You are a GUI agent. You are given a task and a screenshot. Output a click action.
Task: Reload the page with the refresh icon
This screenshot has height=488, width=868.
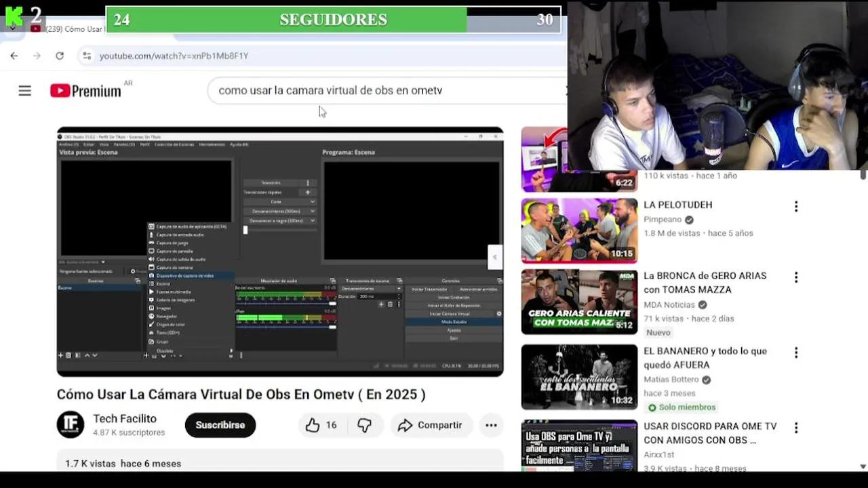(x=60, y=56)
